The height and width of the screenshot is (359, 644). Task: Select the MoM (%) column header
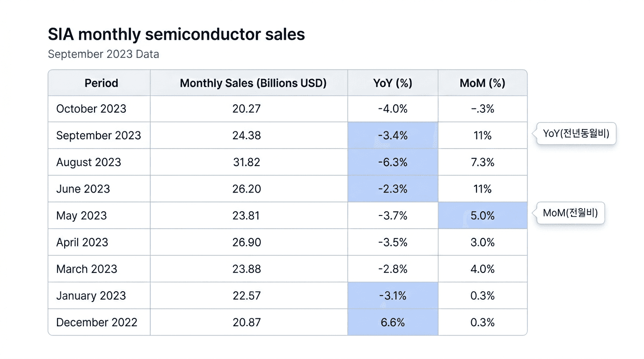coord(483,83)
